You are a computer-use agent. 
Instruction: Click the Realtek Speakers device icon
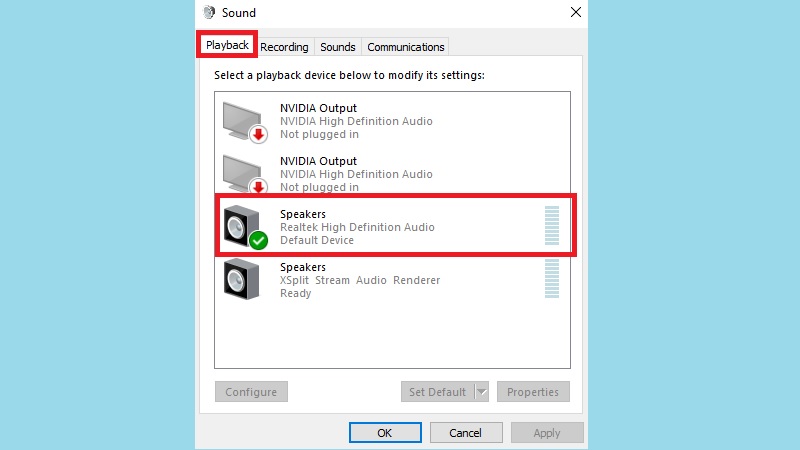click(x=245, y=227)
